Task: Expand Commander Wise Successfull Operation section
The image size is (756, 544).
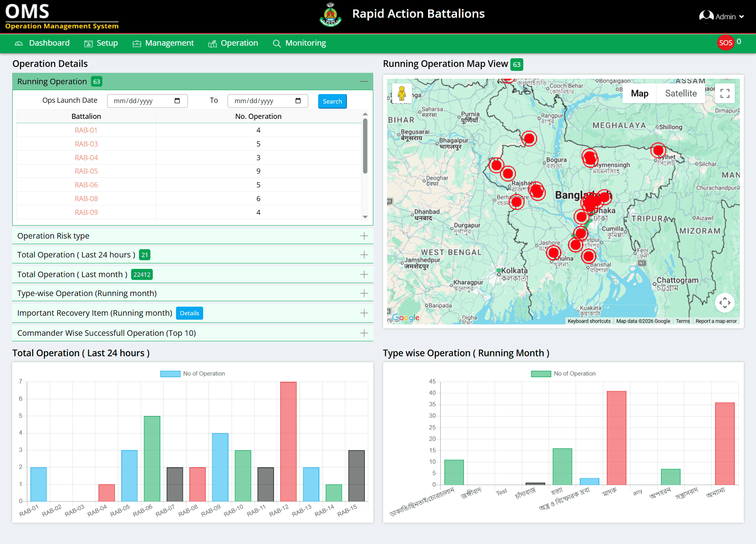Action: [x=364, y=333]
